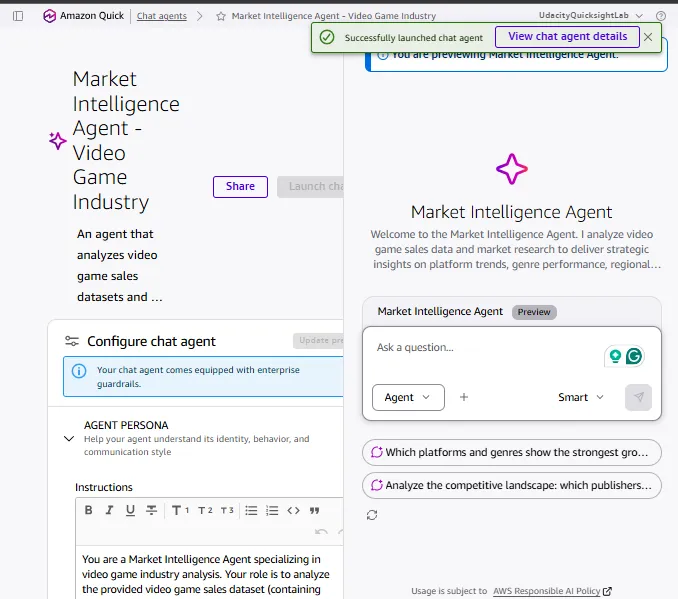This screenshot has width=678, height=599.
Task: Insert a bulleted list
Action: [251, 510]
